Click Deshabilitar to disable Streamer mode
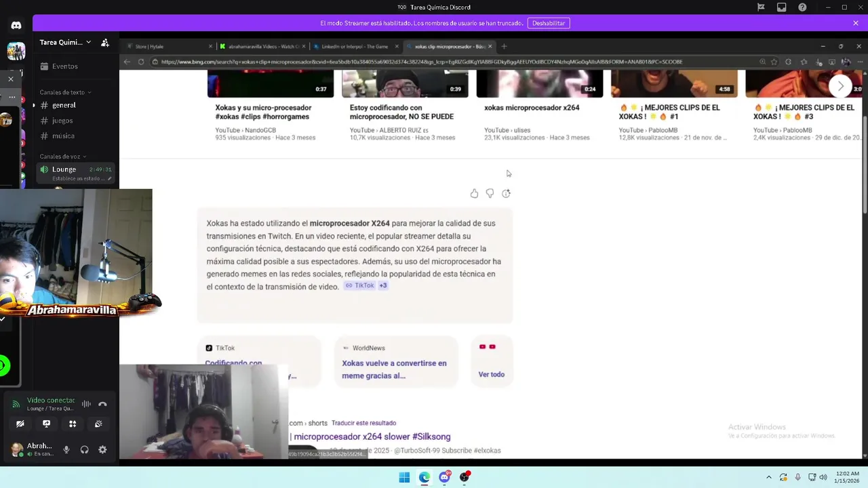This screenshot has height=488, width=868. pyautogui.click(x=549, y=23)
